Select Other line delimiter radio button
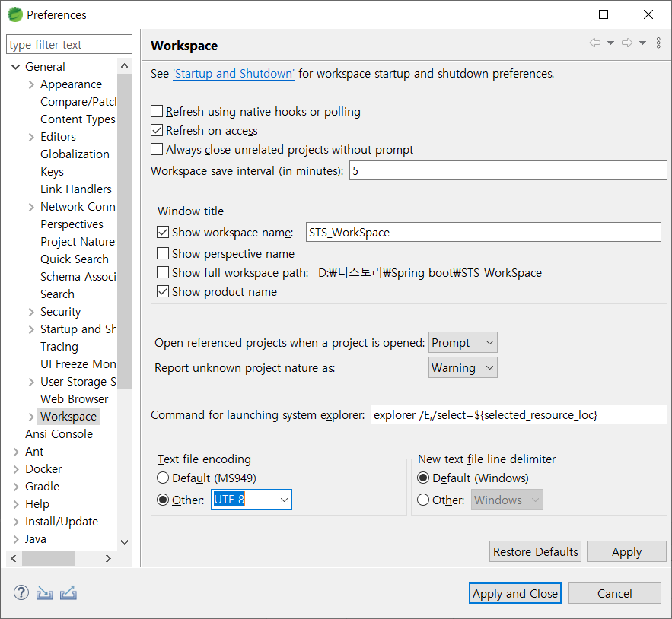The width and height of the screenshot is (672, 619). point(423,500)
